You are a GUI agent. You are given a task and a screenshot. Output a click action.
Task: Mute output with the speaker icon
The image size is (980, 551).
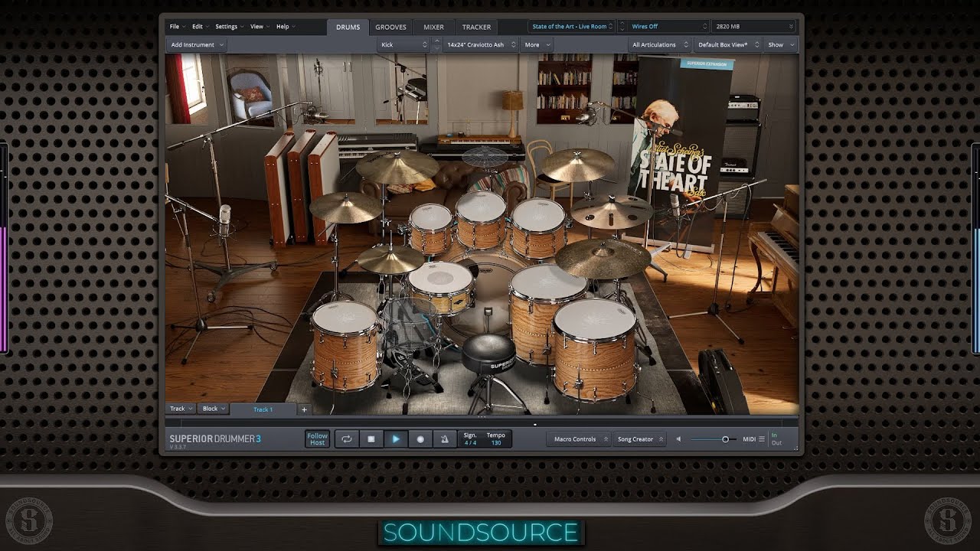point(678,439)
